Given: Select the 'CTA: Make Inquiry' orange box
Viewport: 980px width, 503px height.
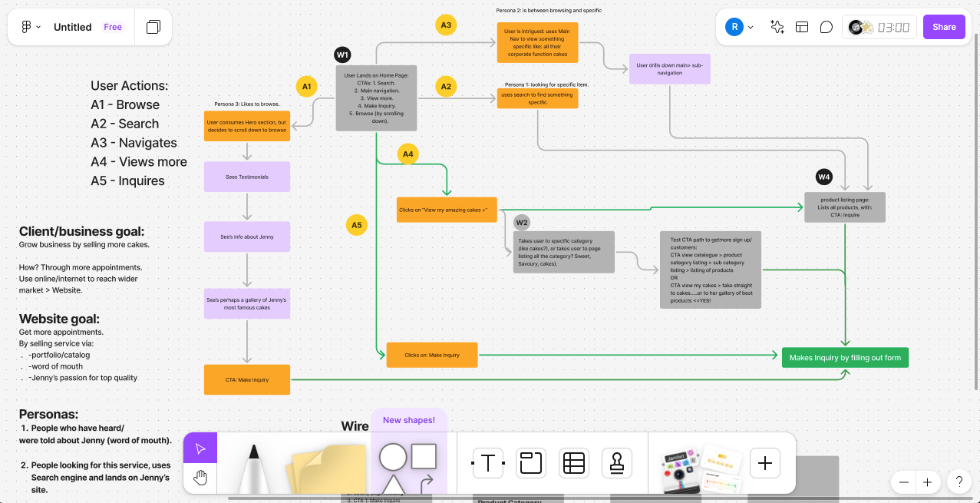Looking at the screenshot, I should (247, 379).
